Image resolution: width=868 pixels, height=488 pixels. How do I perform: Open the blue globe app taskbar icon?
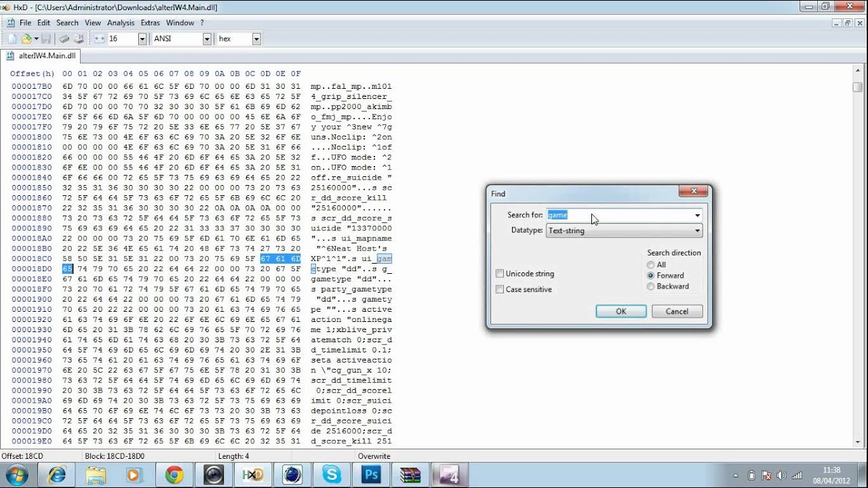pyautogui.click(x=293, y=475)
